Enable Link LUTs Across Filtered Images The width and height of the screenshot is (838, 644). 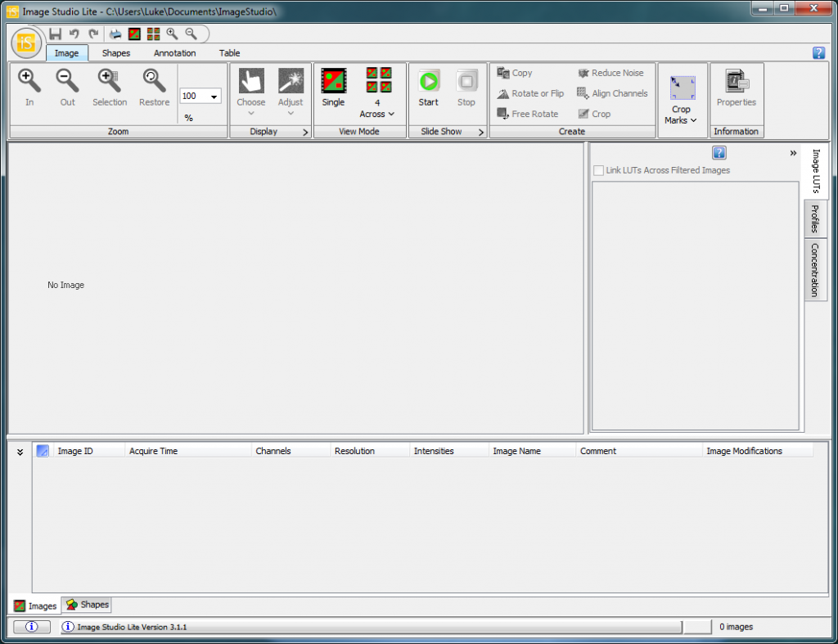tap(597, 170)
